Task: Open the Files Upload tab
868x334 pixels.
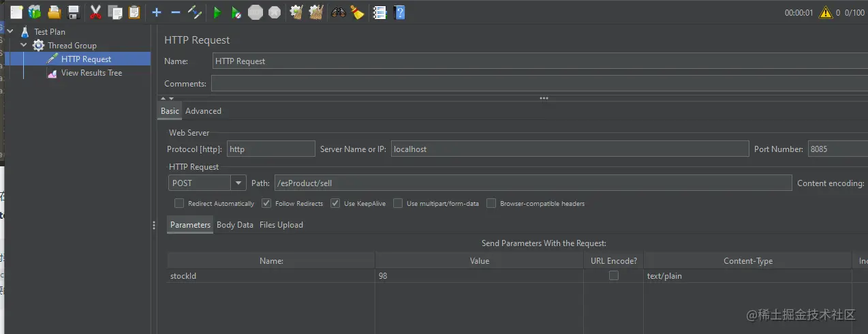Action: pos(281,225)
